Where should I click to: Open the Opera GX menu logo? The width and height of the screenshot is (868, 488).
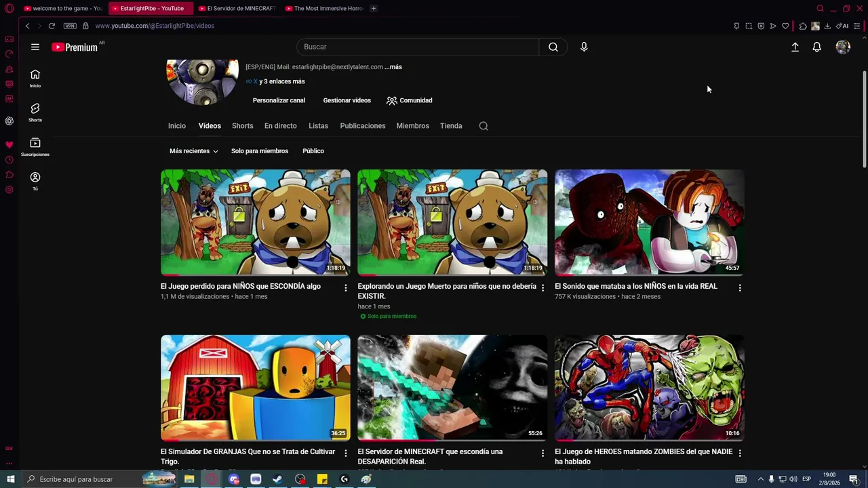pyautogui.click(x=9, y=8)
